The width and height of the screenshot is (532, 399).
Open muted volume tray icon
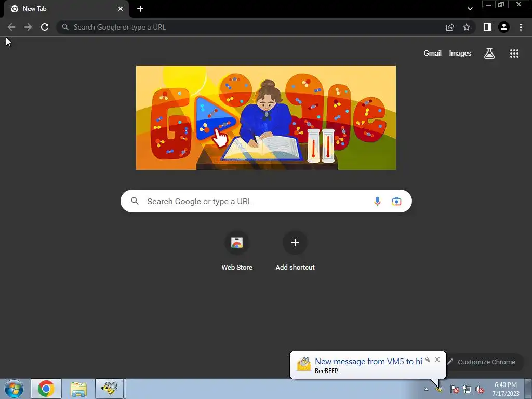pyautogui.click(x=480, y=389)
